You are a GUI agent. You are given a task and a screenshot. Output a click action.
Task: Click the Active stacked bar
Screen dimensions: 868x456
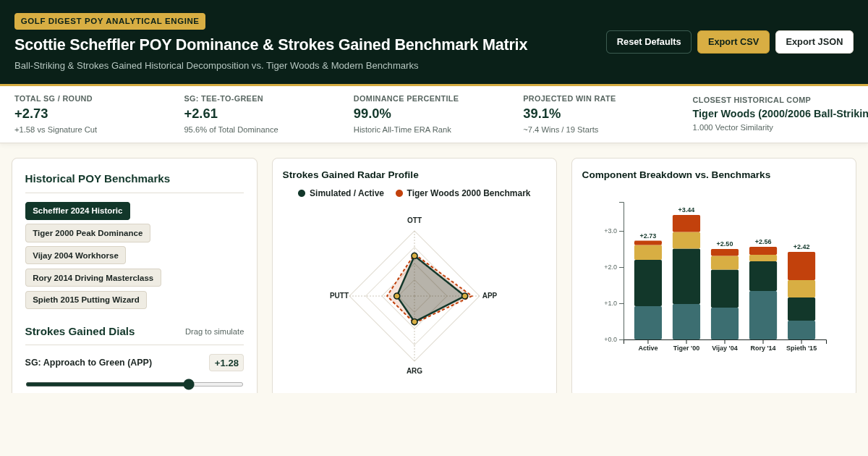(648, 290)
